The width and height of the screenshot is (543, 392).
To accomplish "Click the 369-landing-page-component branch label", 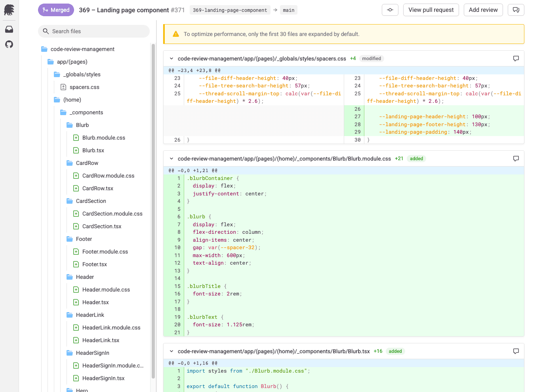I will (x=230, y=10).
